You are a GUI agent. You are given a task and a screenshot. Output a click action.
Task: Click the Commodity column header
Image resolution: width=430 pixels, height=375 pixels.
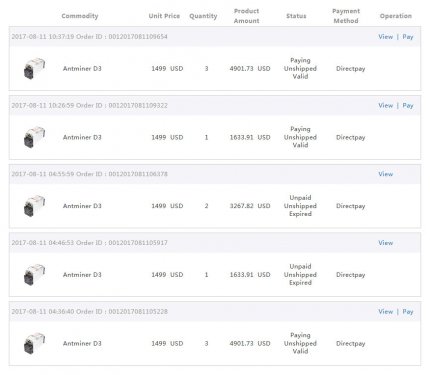point(80,16)
